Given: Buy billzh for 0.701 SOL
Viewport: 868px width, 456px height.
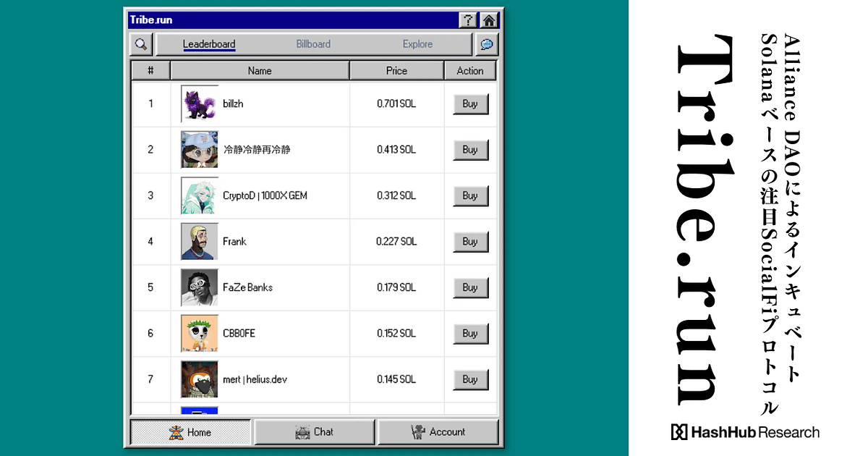Looking at the screenshot, I should (x=470, y=104).
